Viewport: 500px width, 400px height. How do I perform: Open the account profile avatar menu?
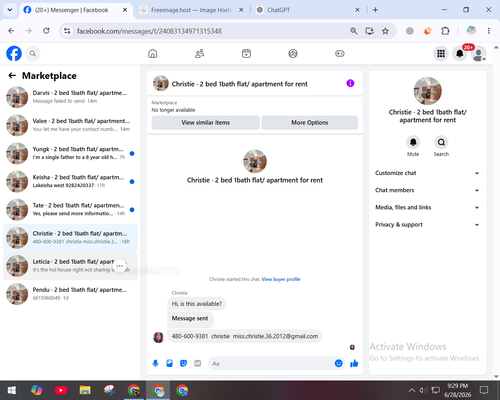point(479,54)
